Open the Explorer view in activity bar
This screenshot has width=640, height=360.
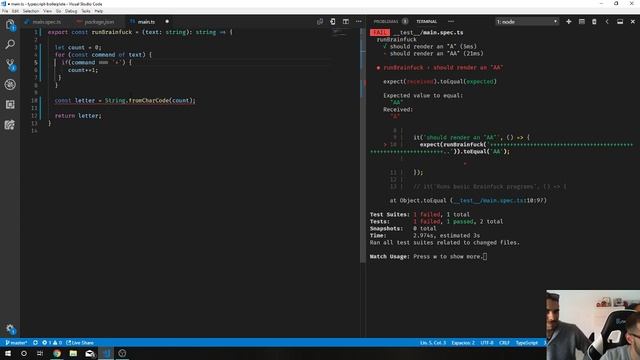[10, 25]
